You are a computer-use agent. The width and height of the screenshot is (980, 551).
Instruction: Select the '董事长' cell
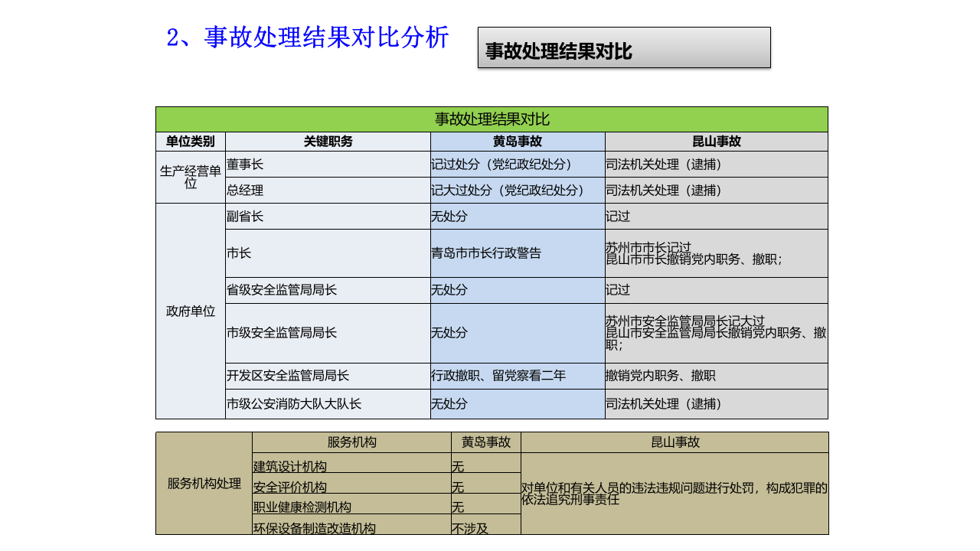pyautogui.click(x=328, y=165)
